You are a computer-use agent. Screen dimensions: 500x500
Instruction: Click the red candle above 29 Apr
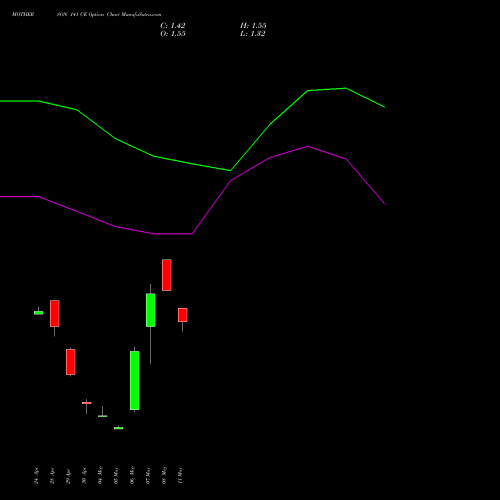[x=71, y=362]
